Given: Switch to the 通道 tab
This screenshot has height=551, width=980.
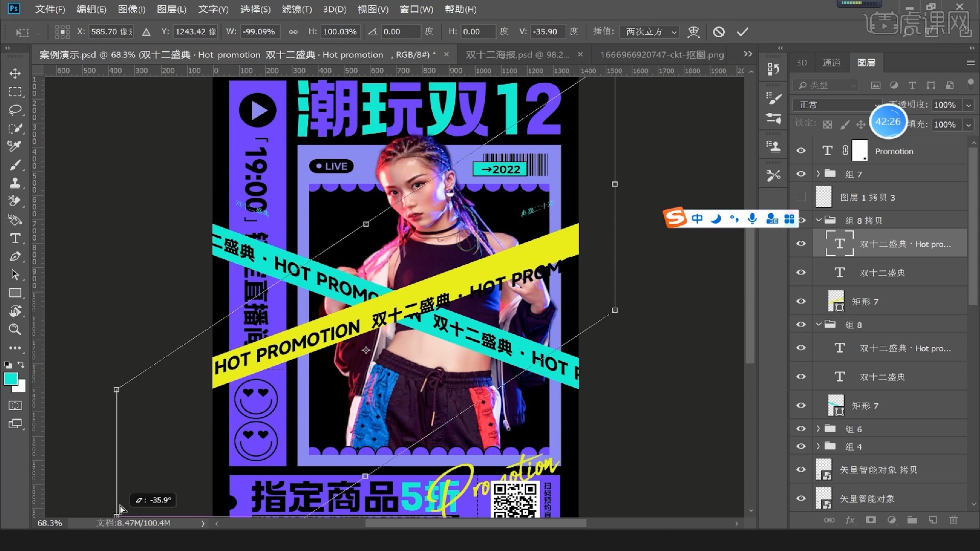Looking at the screenshot, I should click(x=831, y=63).
